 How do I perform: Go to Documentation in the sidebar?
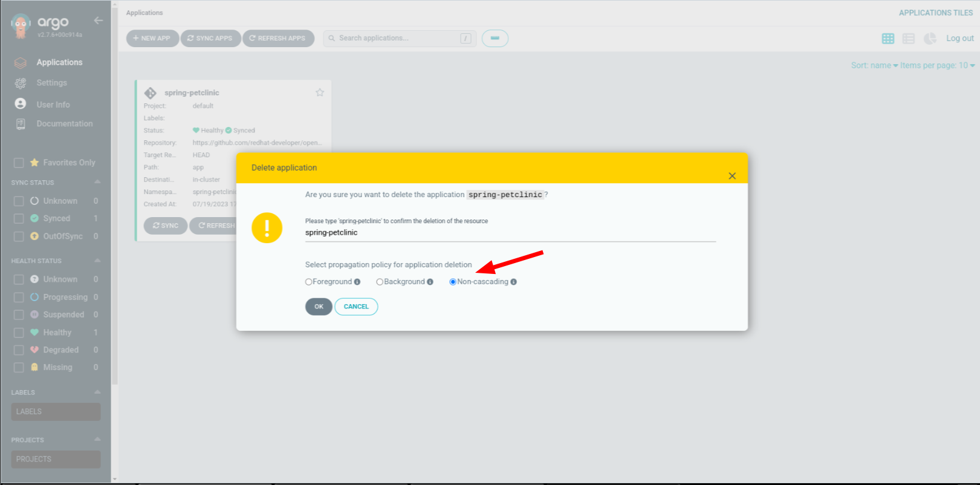click(x=65, y=123)
